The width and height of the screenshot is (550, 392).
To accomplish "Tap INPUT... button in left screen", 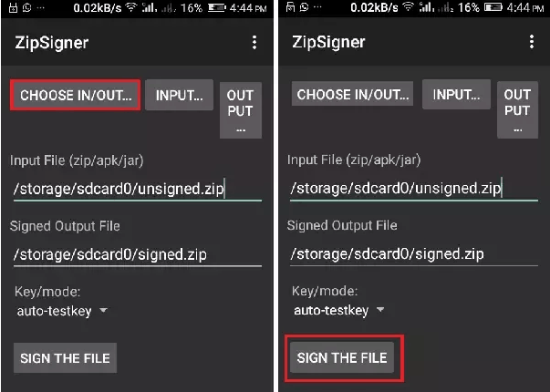I will point(180,95).
